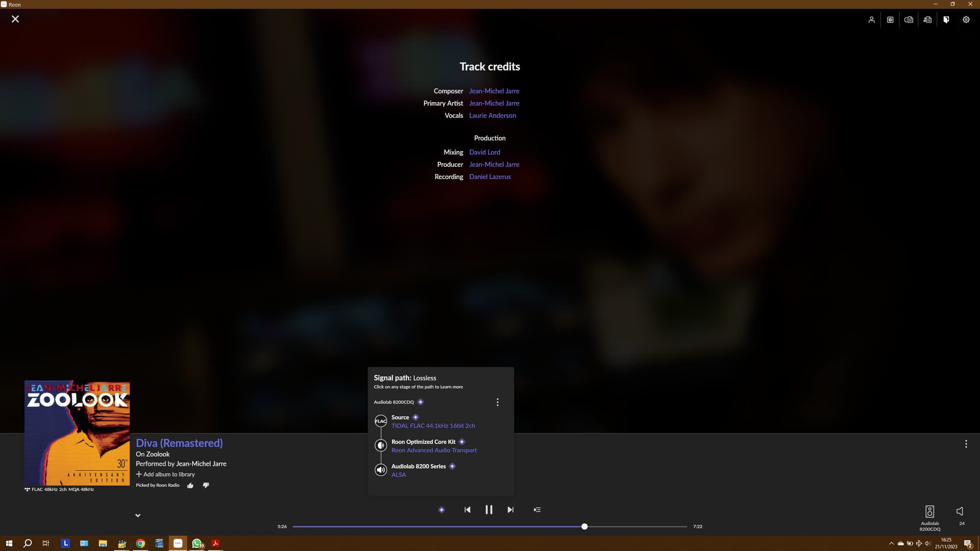980x551 pixels.
Task: Open the person icon in the top-right
Action: (871, 19)
